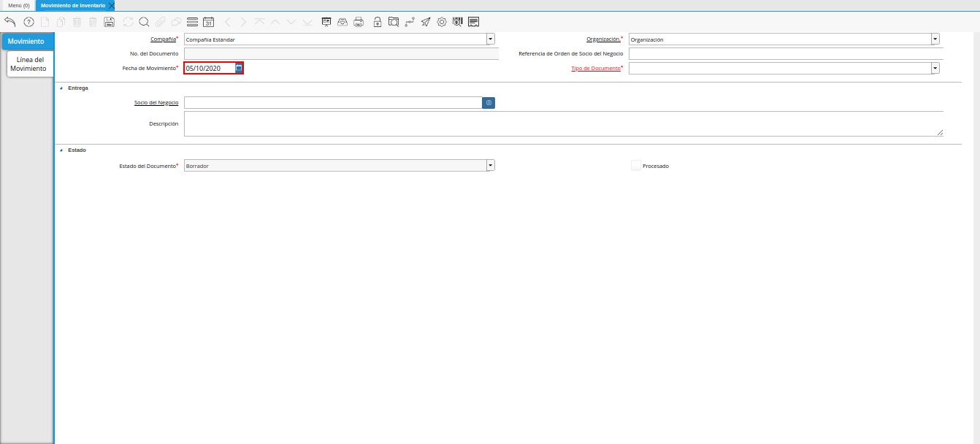Open the Línea del Movimiento side tab

[x=28, y=64]
